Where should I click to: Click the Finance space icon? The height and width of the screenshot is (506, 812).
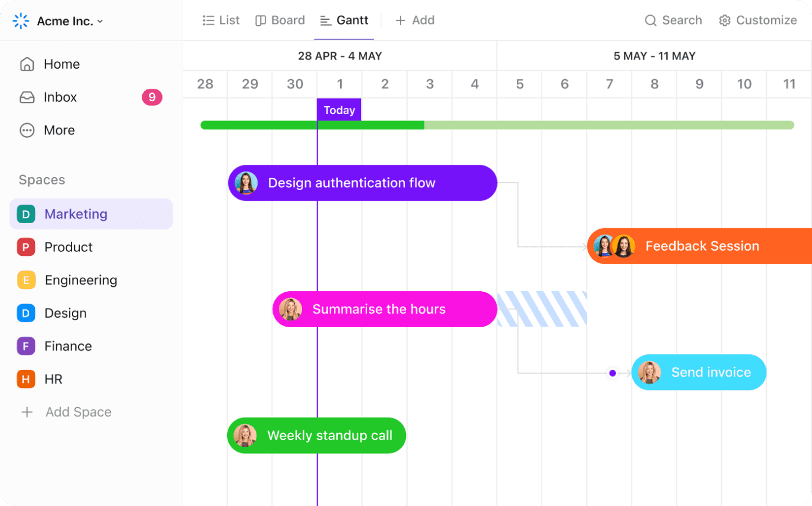pyautogui.click(x=26, y=346)
